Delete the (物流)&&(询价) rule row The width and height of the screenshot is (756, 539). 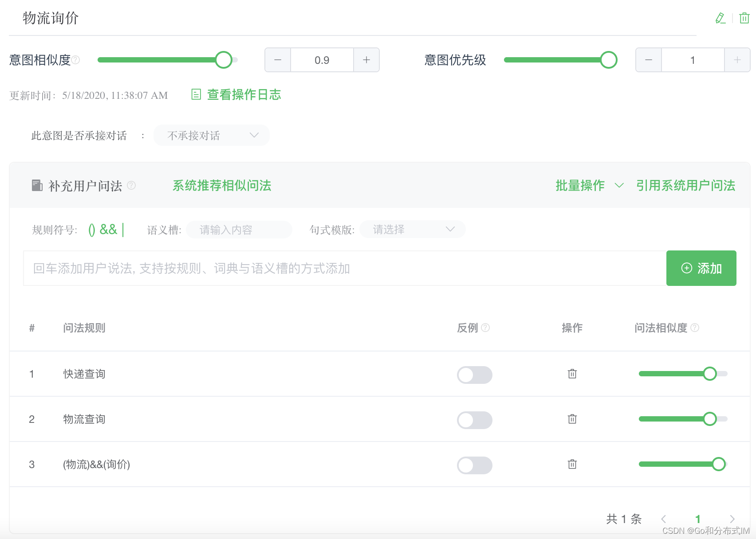(572, 464)
